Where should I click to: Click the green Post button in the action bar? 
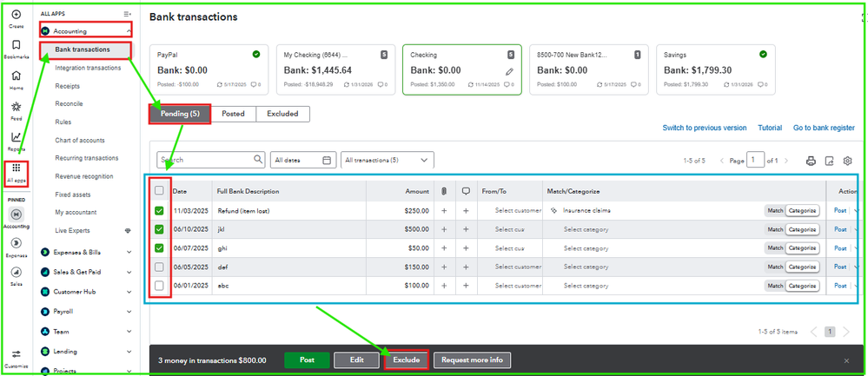click(x=307, y=360)
